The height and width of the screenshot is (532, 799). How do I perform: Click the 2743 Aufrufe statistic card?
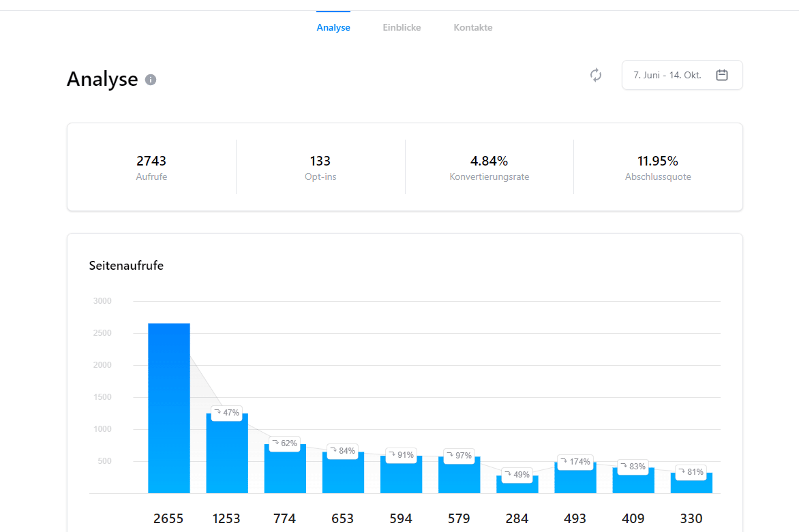(151, 167)
